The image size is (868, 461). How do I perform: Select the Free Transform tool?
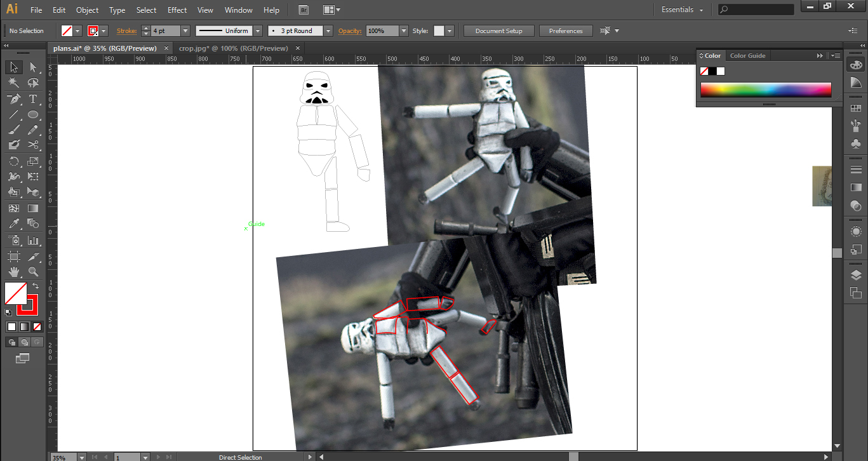33,177
